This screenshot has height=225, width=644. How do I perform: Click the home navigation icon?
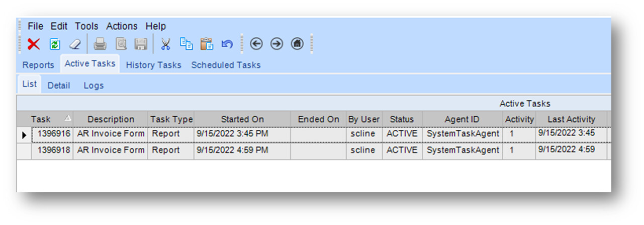(x=297, y=44)
